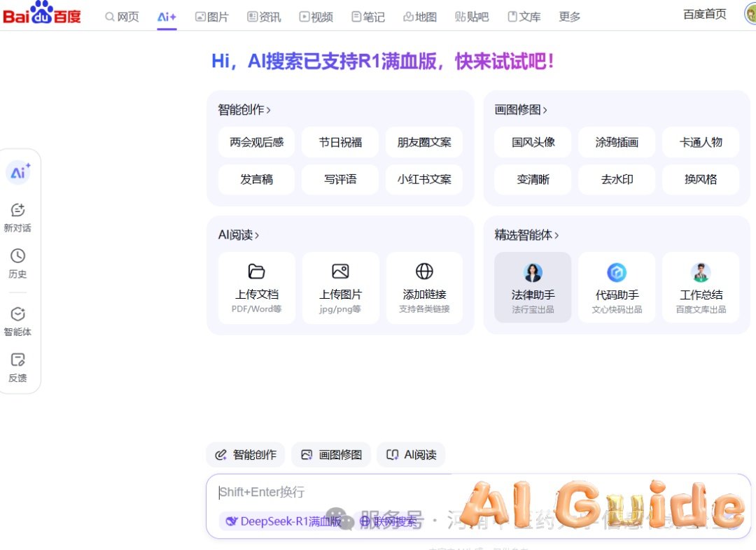Image resolution: width=756 pixels, height=550 pixels.
Task: Go to 百度首页
Action: tap(704, 15)
